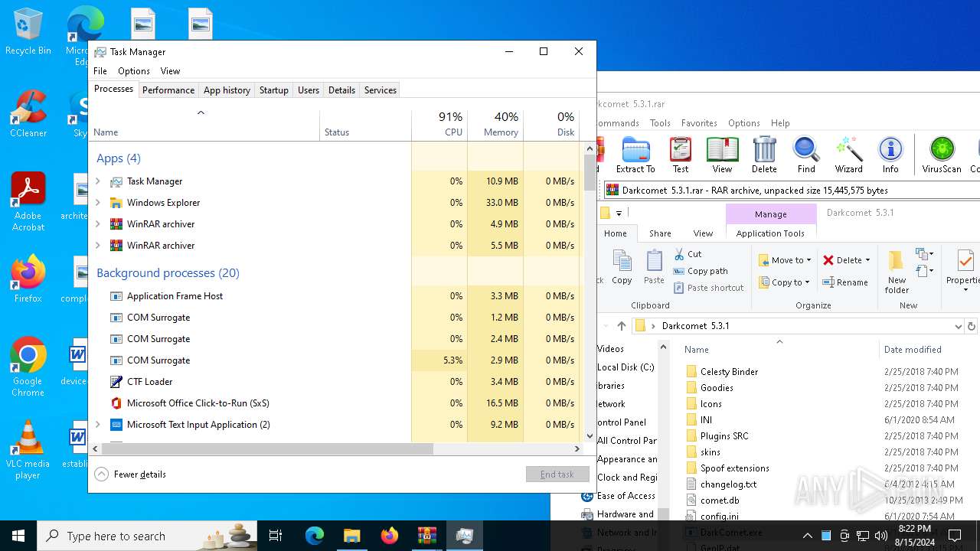Click Copy path in Explorer ribbon
The image size is (980, 551).
[701, 271]
